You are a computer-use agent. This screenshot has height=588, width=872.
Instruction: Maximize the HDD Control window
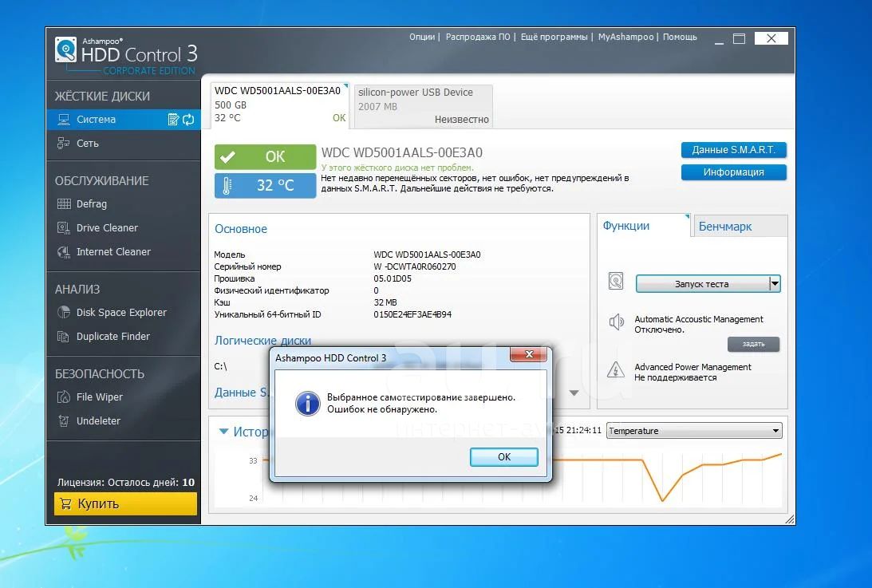point(739,39)
